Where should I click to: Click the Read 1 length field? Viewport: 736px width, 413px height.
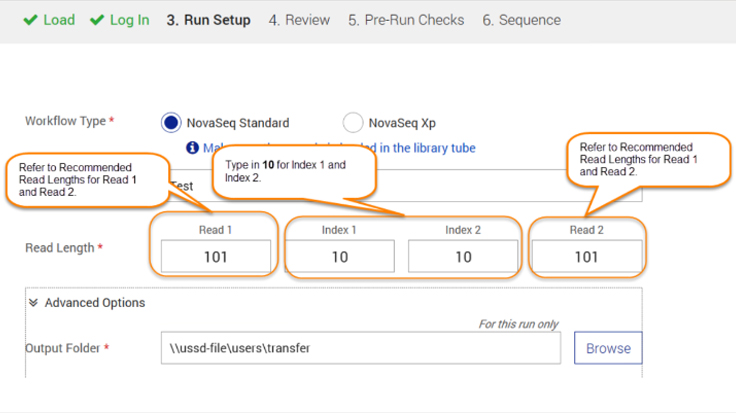coord(215,257)
